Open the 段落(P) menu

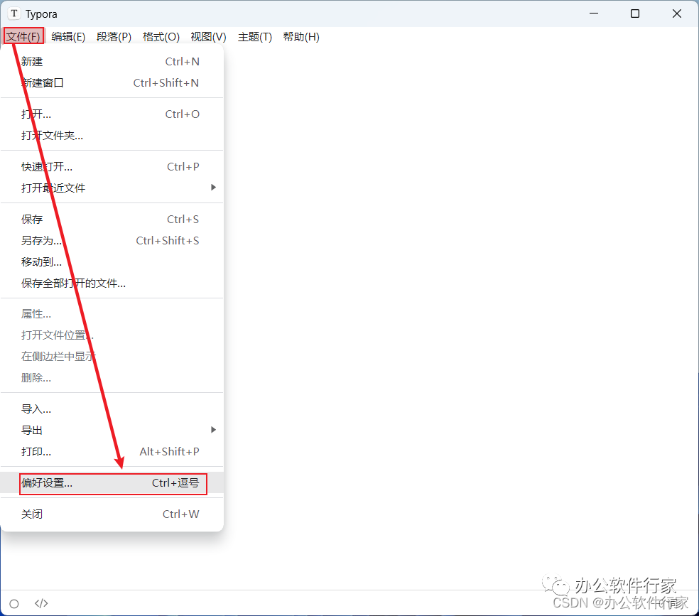[x=114, y=36]
